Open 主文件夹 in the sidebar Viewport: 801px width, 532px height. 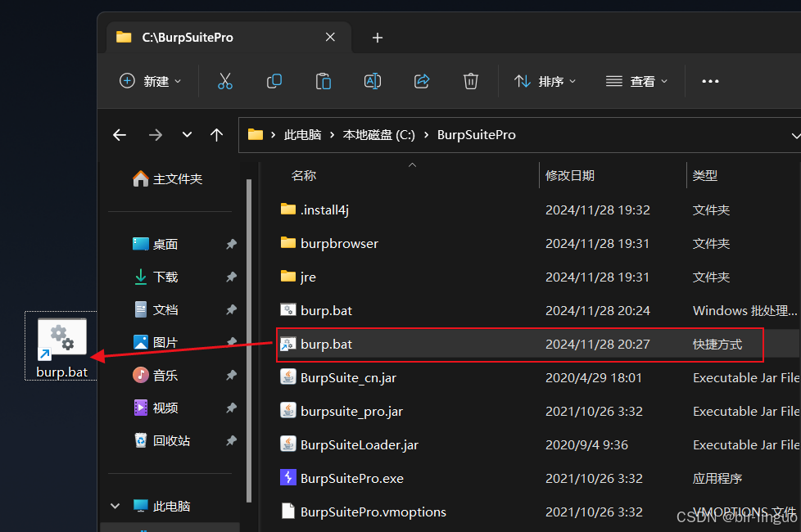168,178
